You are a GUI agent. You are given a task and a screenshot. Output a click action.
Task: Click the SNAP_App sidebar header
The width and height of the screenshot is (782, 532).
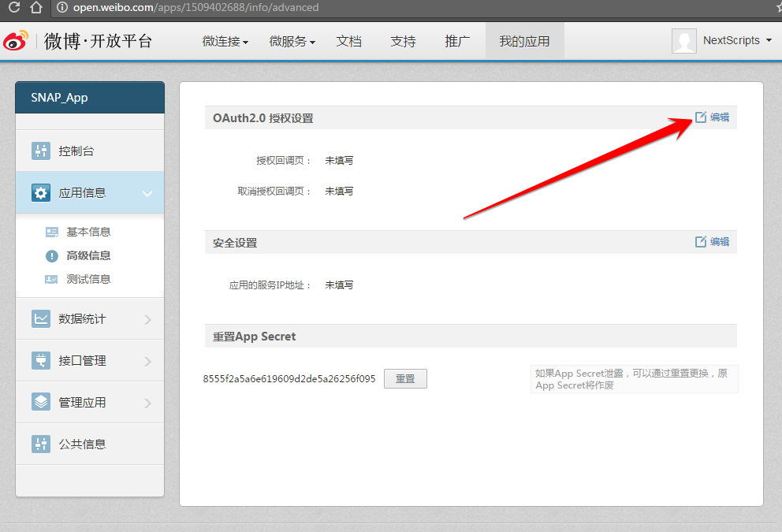coord(90,97)
